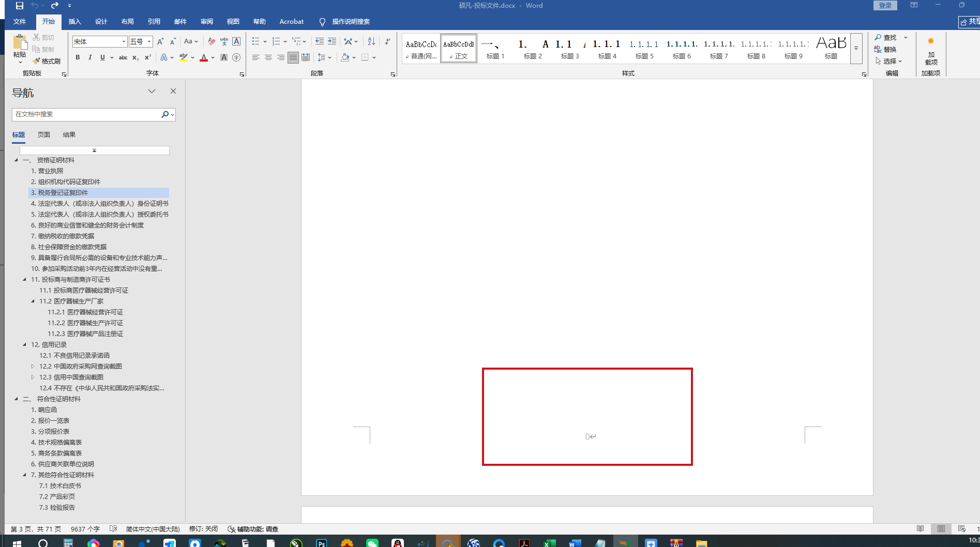This screenshot has height=547, width=980.
Task: Click the 替换 (Replace) button
Action: 885,49
